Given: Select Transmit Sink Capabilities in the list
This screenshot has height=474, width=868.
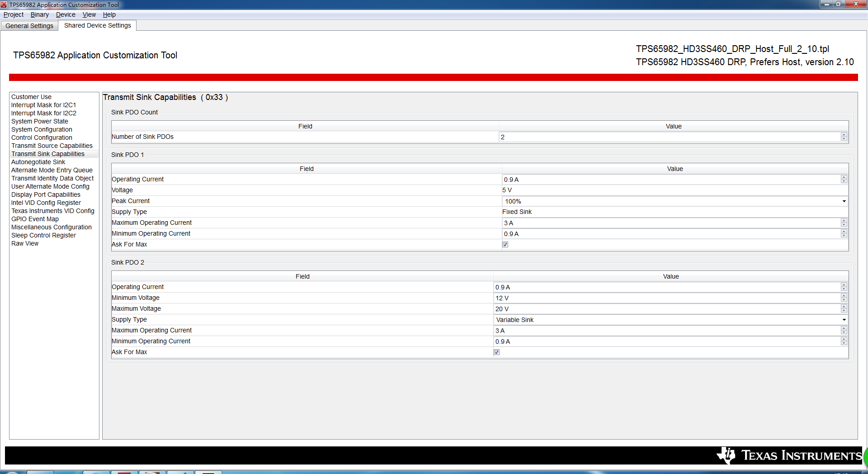Looking at the screenshot, I should click(48, 154).
